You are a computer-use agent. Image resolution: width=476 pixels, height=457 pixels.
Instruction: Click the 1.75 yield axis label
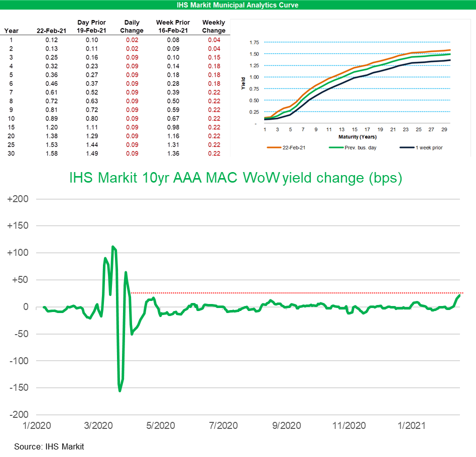point(254,43)
